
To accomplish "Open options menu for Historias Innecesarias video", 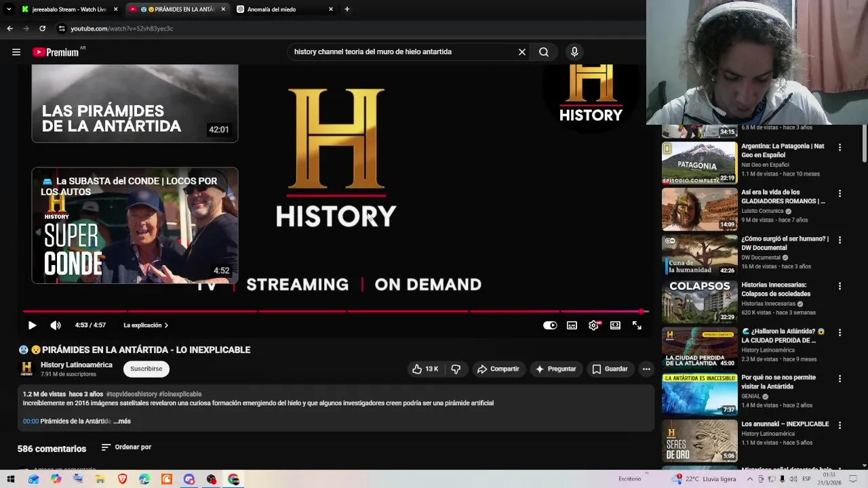I will (840, 286).
